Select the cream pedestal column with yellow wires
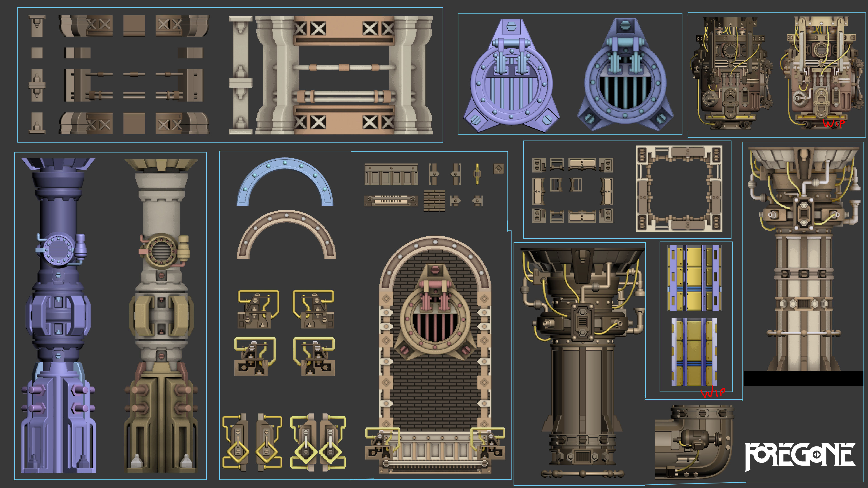The height and width of the screenshot is (488, 868). click(804, 259)
